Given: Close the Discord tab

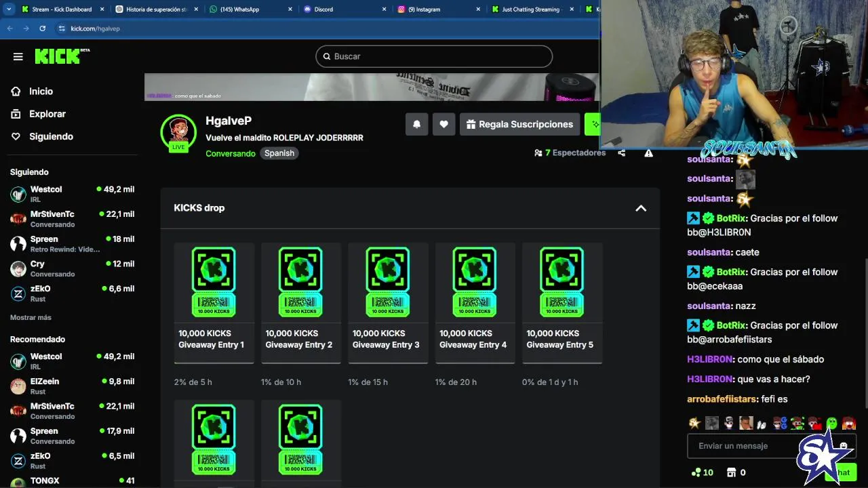Looking at the screenshot, I should [x=384, y=9].
